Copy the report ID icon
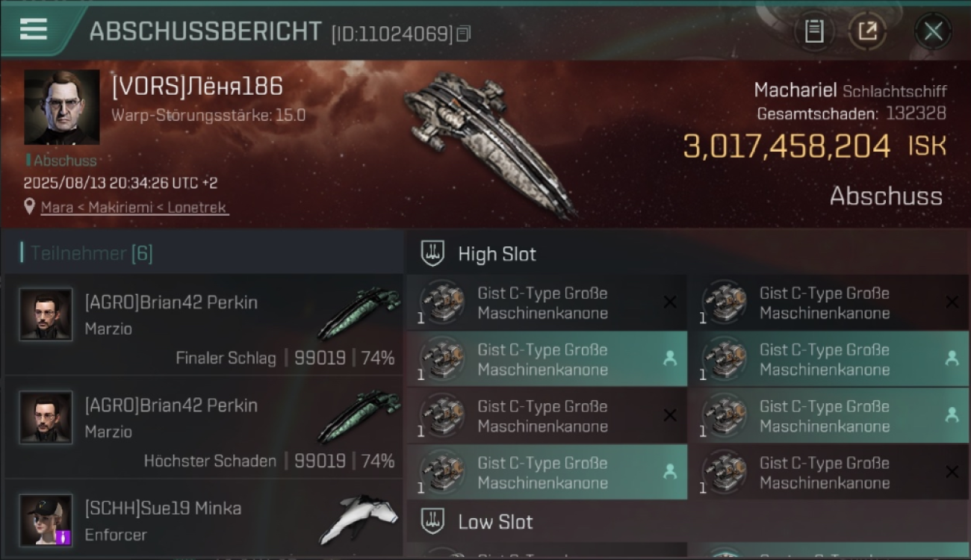The image size is (971, 560). [x=464, y=34]
